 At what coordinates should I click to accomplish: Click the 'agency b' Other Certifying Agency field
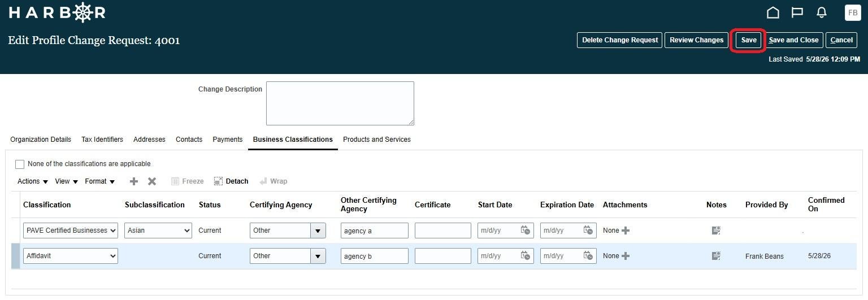(x=375, y=256)
